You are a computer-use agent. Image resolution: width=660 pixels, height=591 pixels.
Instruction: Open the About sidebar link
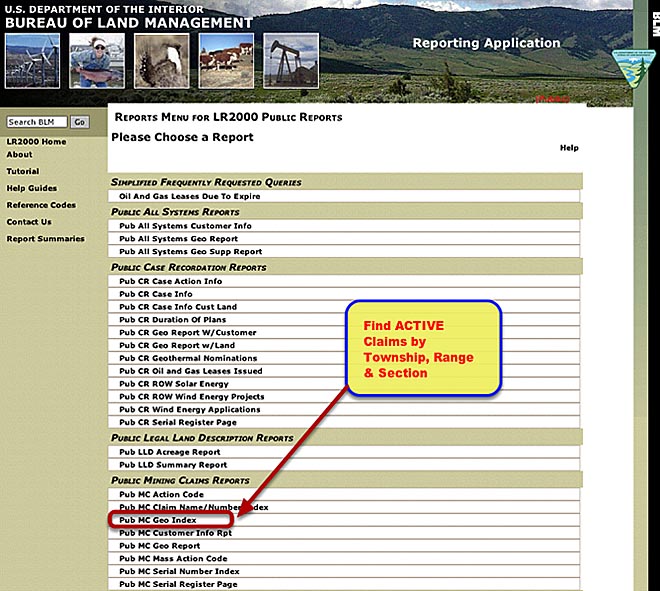tap(19, 154)
